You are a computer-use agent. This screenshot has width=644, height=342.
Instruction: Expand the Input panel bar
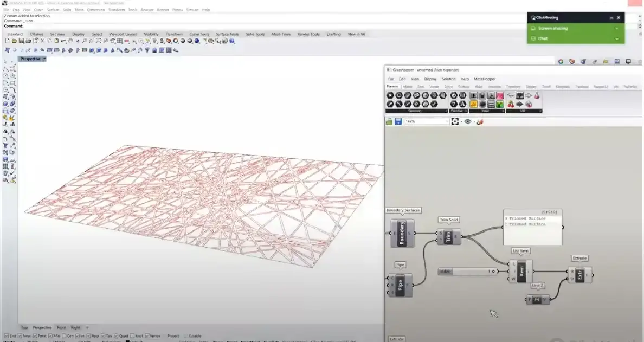[x=487, y=111]
